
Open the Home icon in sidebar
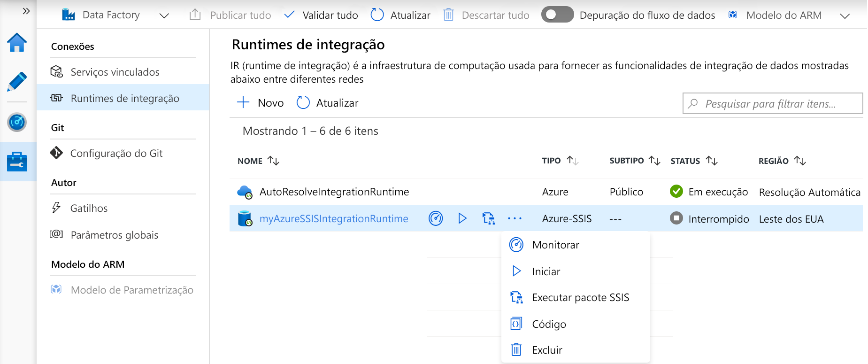point(17,43)
